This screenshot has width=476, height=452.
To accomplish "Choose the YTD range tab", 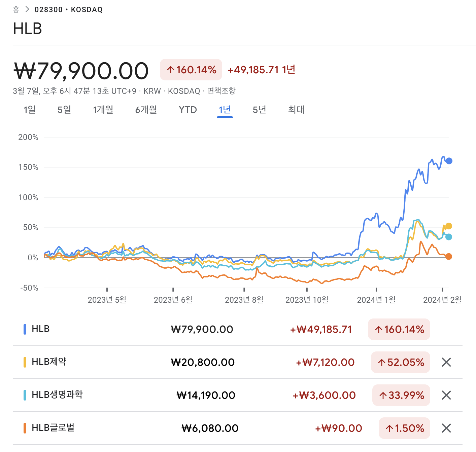I will [x=188, y=110].
